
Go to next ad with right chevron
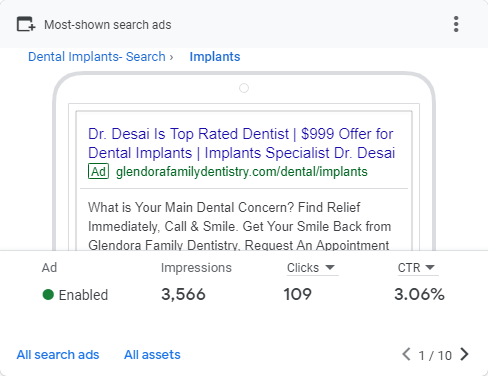pos(464,354)
